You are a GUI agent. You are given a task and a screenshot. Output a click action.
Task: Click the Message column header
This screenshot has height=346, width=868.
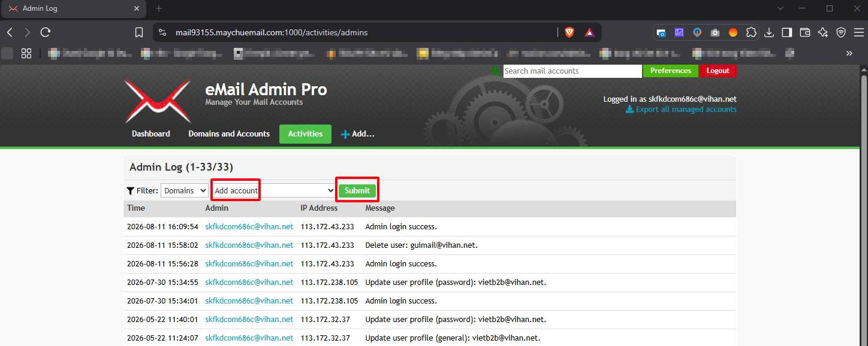(380, 208)
